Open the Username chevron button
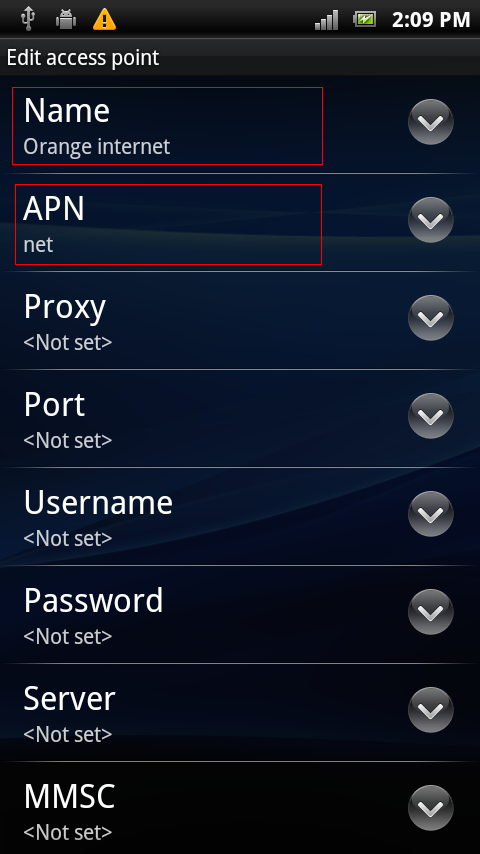Image resolution: width=480 pixels, height=854 pixels. click(x=430, y=514)
